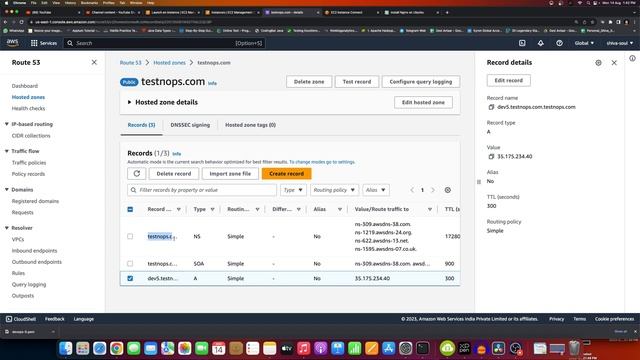Focus the AWS console search box
This screenshot has width=640, height=360.
pos(164,43)
